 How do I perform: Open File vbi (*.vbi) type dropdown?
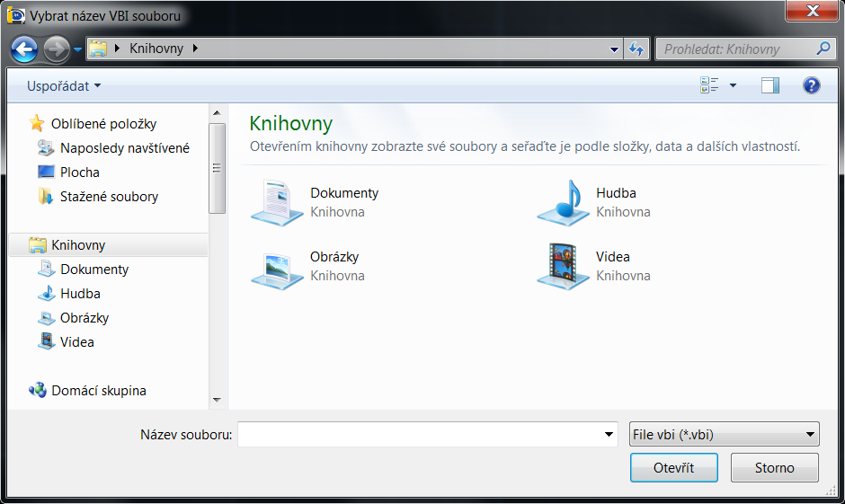pos(725,434)
